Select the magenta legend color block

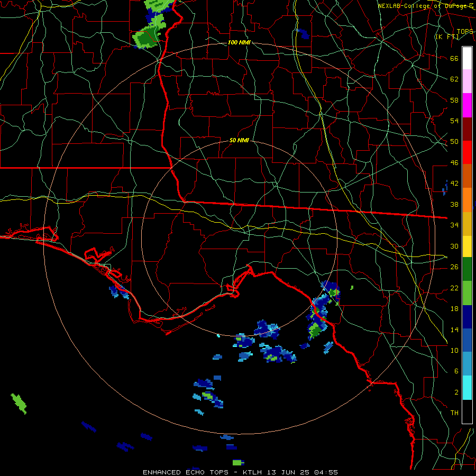(x=467, y=105)
